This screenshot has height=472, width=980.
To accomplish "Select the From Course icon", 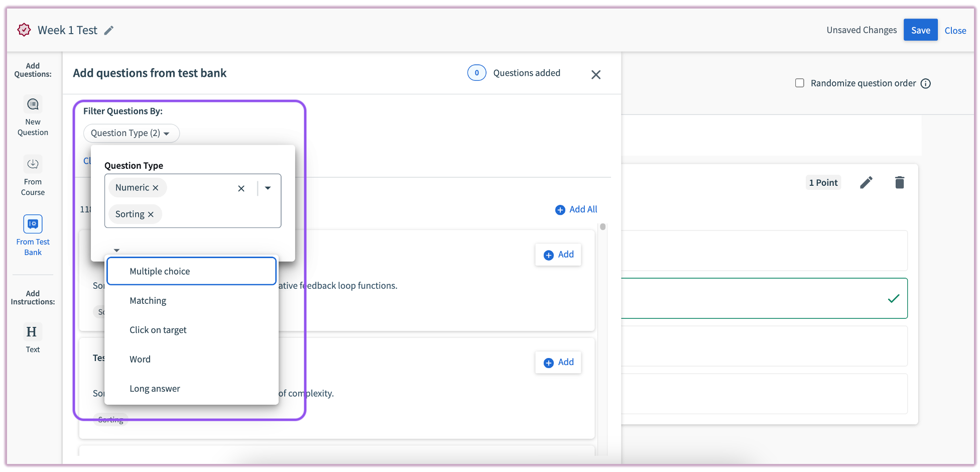I will coord(33,164).
